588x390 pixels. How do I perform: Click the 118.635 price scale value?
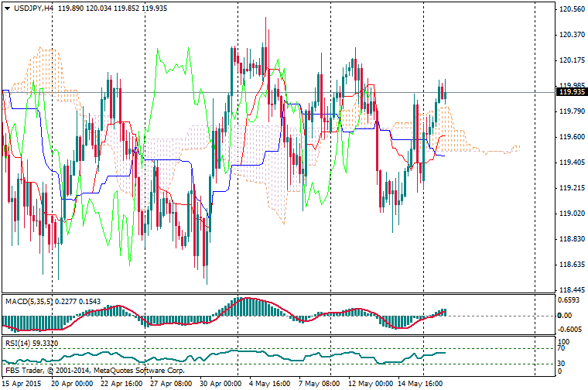(x=572, y=265)
